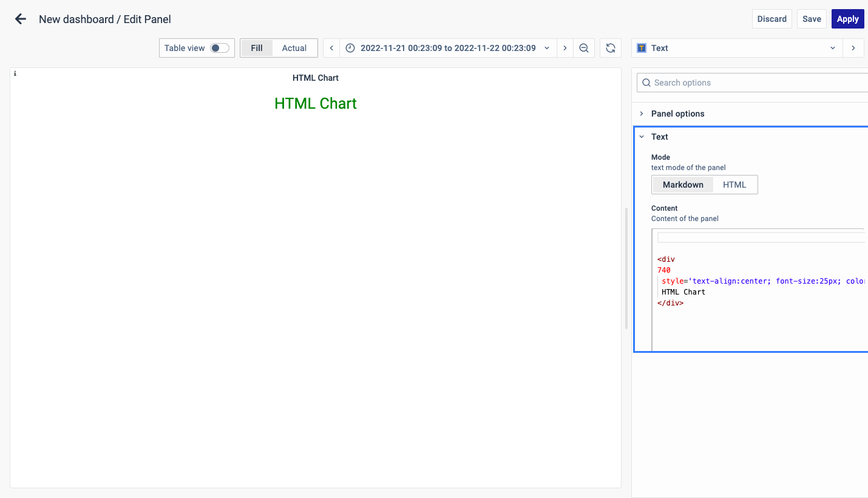Toggle the Table view switch
The image size is (868, 498).
tap(219, 48)
